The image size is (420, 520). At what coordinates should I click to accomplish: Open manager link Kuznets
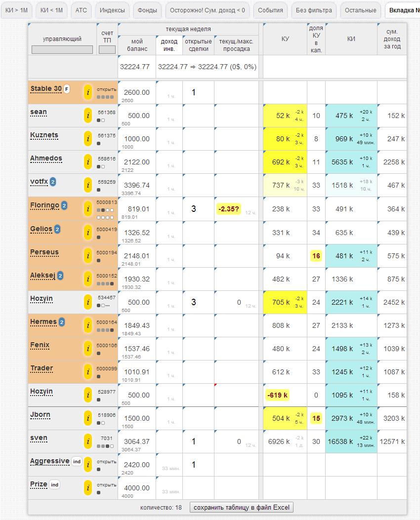pyautogui.click(x=44, y=135)
